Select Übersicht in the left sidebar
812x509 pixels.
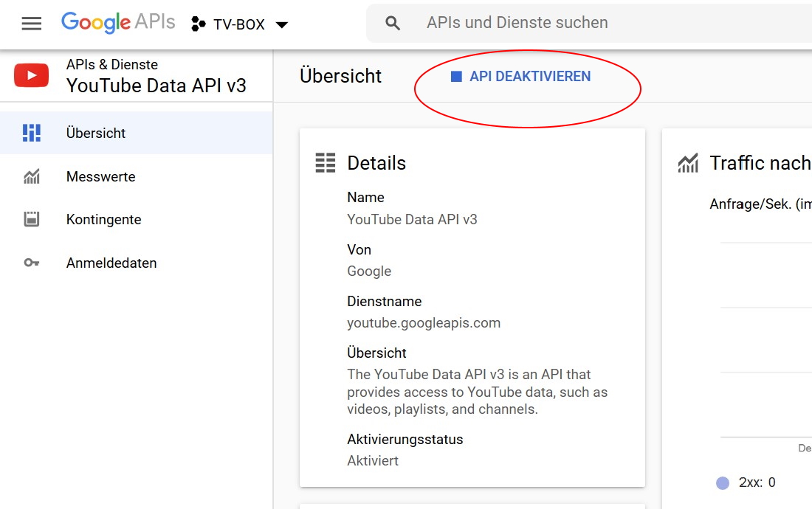(x=137, y=133)
